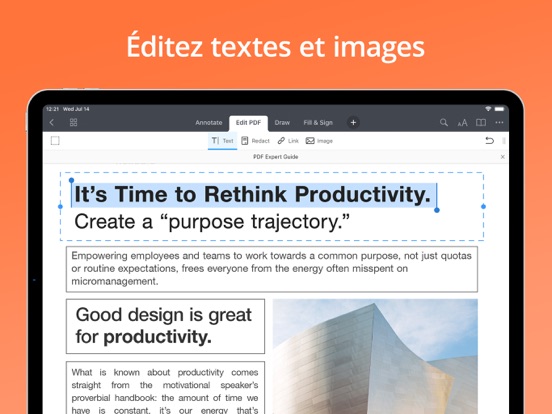
Task: Switch to the Fill & Sign tab
Action: tap(318, 123)
